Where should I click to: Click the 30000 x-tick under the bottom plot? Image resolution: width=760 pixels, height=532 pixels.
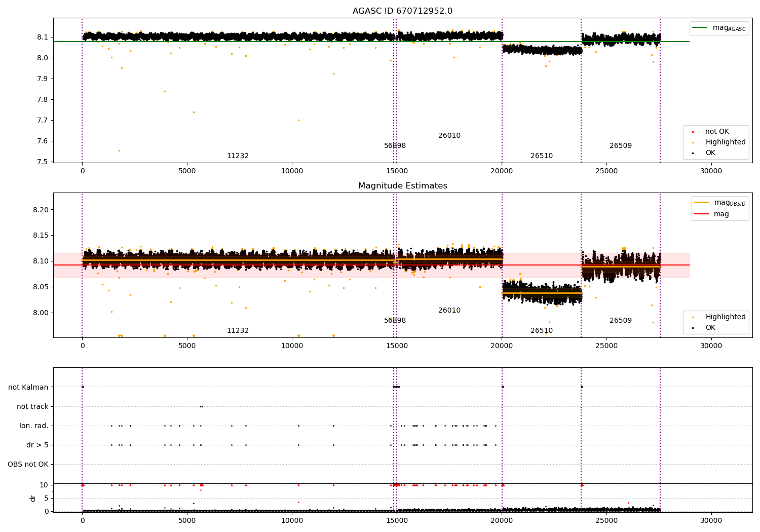(711, 521)
